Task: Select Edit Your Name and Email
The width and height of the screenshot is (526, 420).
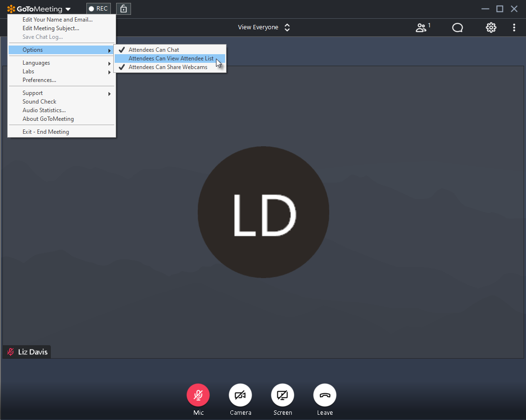Action: point(58,20)
